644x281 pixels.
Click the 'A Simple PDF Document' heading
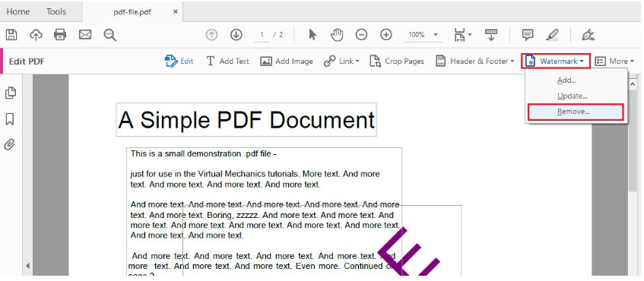tap(246, 120)
